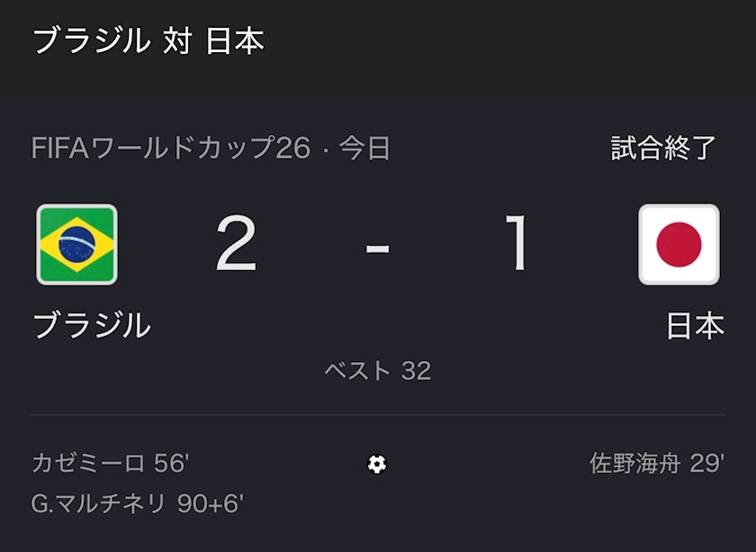Click the Japan flag icon
Image resolution: width=756 pixels, height=552 pixels.
[679, 245]
